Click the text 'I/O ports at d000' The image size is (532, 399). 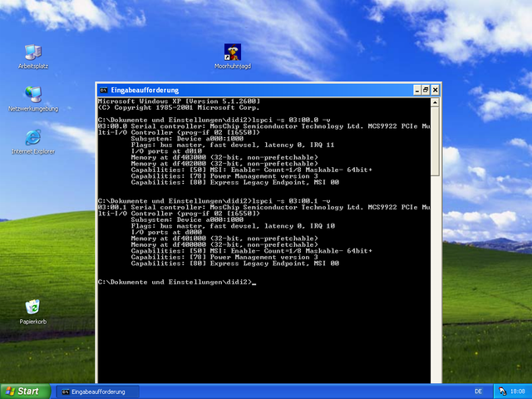coord(166,232)
